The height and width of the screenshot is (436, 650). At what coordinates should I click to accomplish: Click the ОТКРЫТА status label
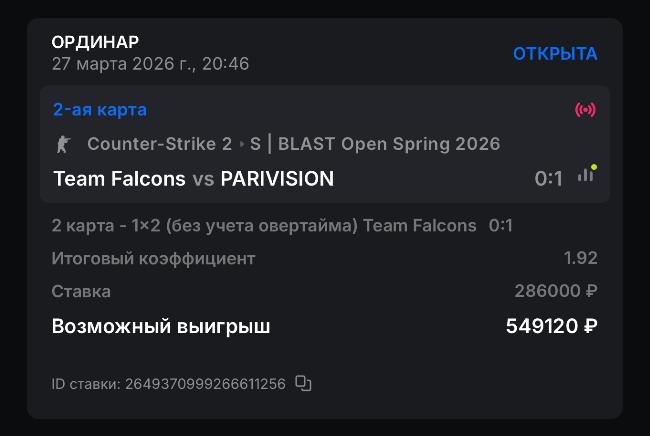[x=555, y=54]
